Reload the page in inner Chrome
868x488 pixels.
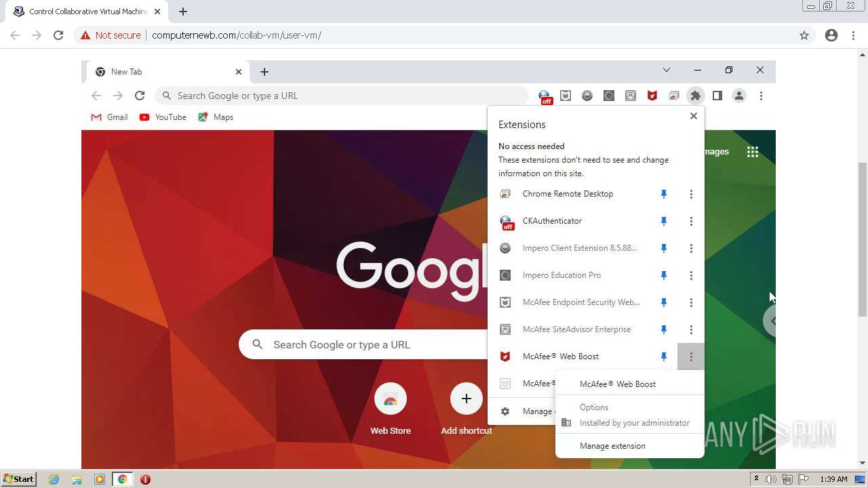coord(140,96)
